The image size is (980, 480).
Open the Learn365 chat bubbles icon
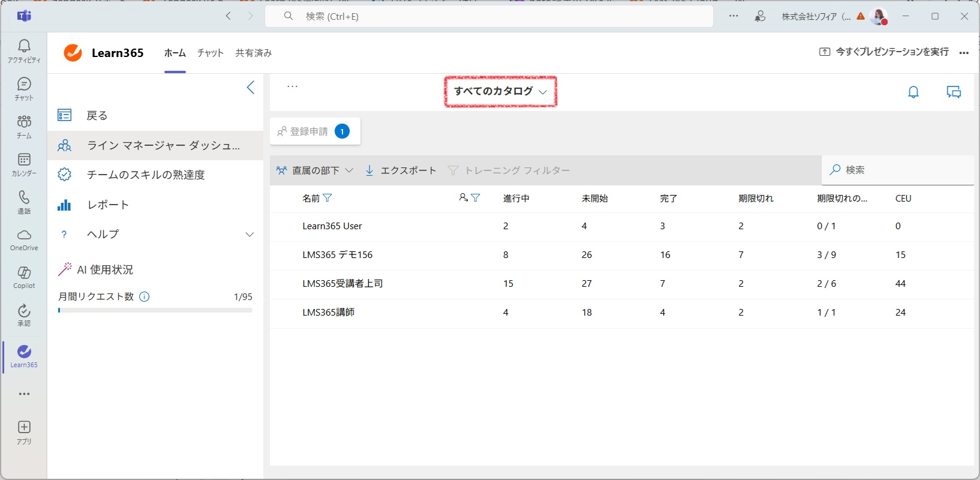954,92
